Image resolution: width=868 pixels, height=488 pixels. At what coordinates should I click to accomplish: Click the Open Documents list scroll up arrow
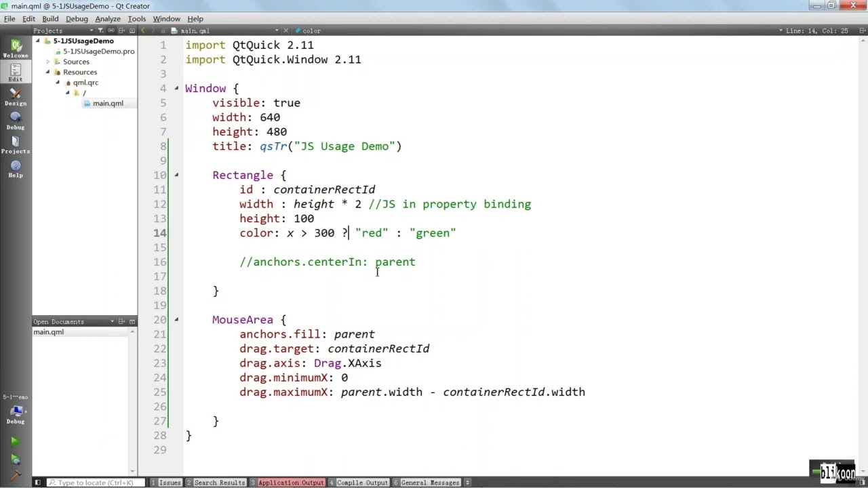pos(133,332)
